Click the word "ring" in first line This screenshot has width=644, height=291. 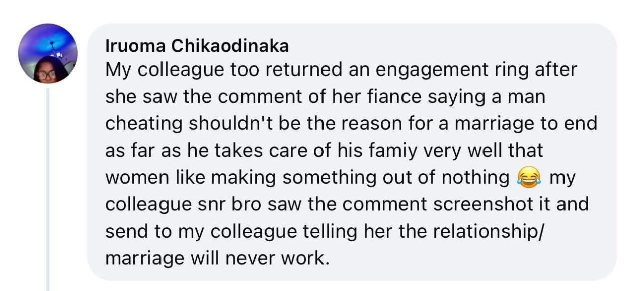(x=512, y=70)
